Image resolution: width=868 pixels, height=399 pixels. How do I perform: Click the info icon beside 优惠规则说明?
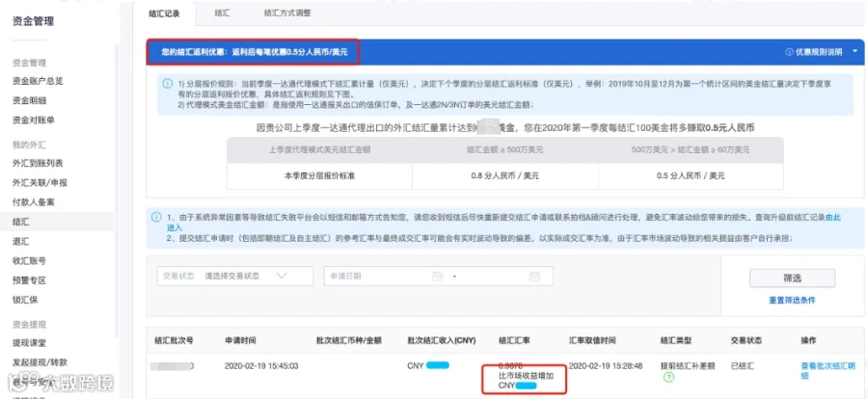tap(789, 52)
